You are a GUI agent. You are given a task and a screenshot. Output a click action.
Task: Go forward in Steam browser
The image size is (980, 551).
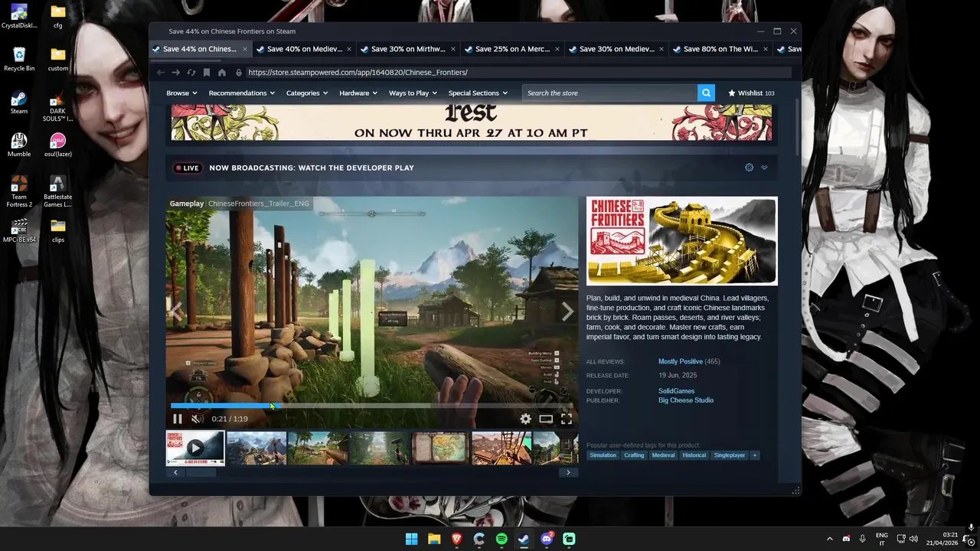pyautogui.click(x=175, y=72)
